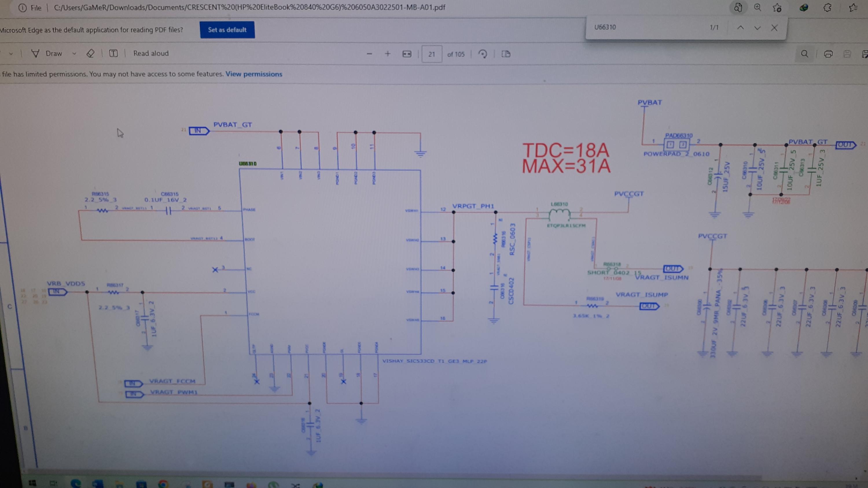Click the Set as default button
Image resolution: width=868 pixels, height=488 pixels.
(227, 30)
